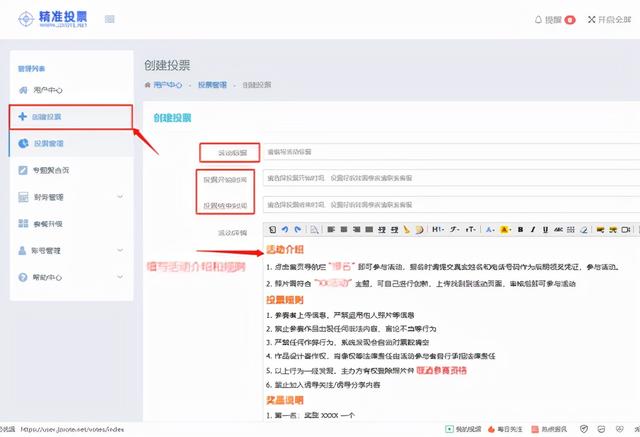The image size is (640, 437).
Task: Toggle strikethrough formatting
Action: 558,230
